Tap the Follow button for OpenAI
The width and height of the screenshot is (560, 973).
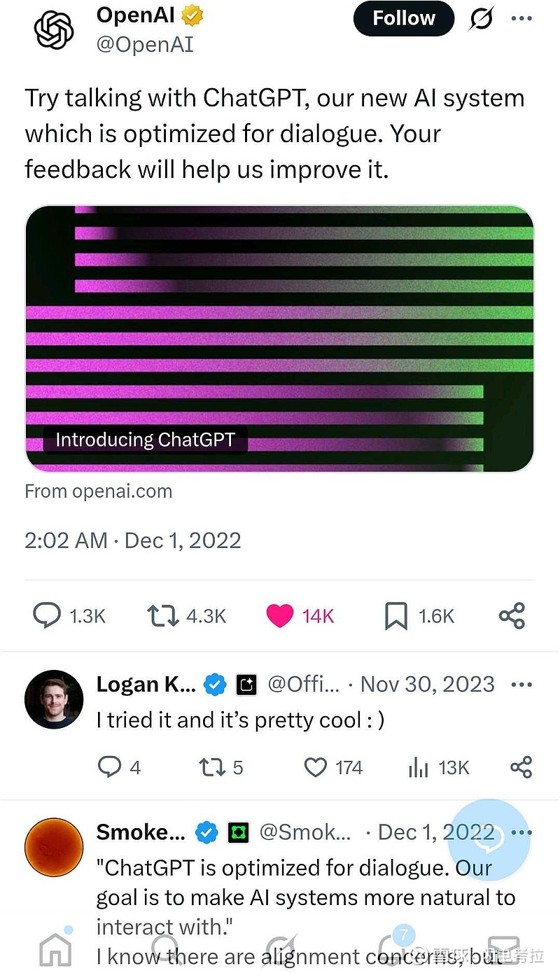[x=403, y=18]
